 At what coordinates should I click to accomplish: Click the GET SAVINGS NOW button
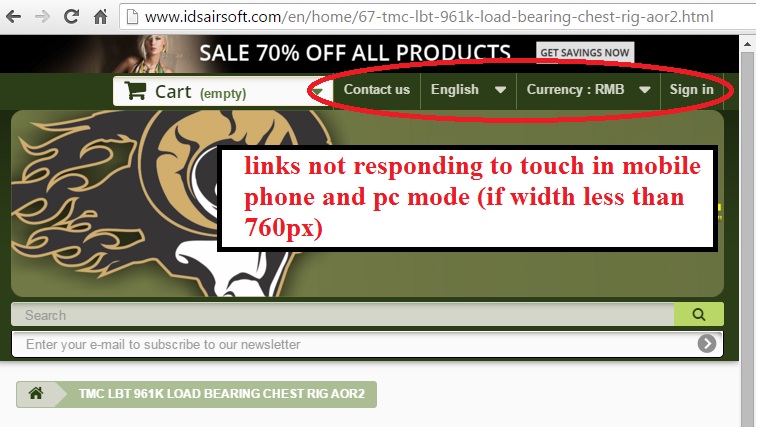[585, 52]
